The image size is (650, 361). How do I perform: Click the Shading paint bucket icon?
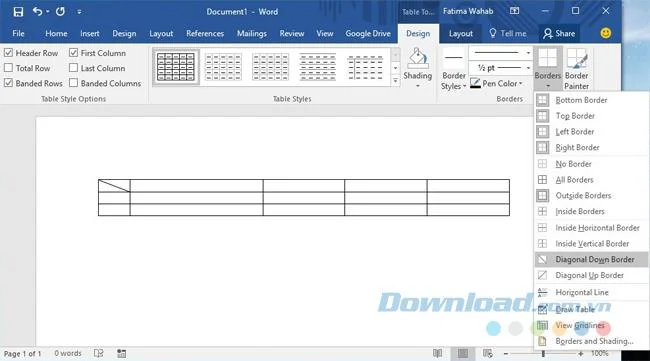417,58
